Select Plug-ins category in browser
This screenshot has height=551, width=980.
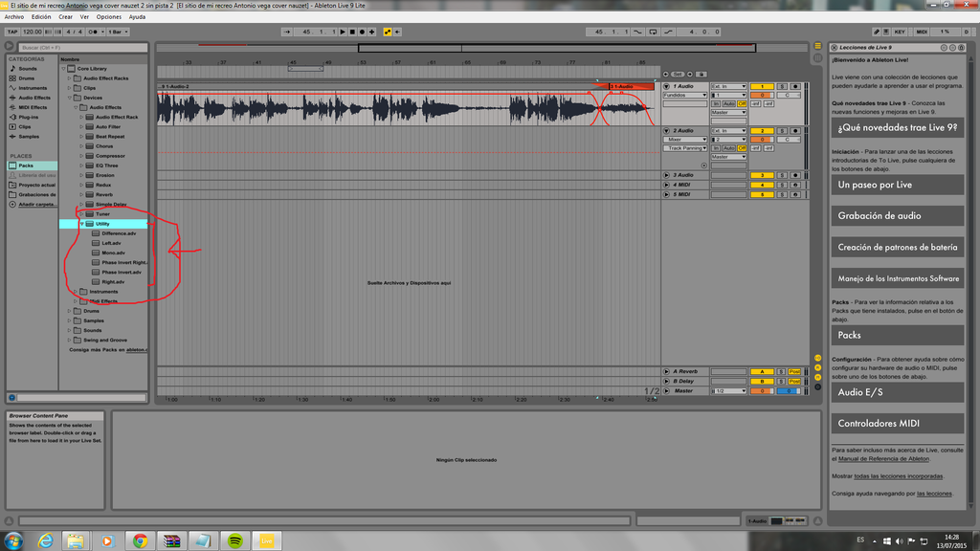(28, 117)
